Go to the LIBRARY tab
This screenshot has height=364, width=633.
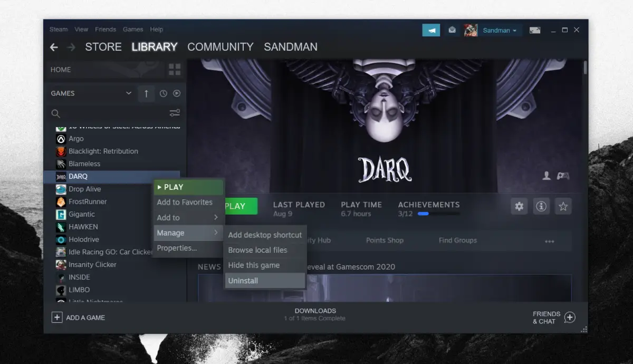(155, 47)
